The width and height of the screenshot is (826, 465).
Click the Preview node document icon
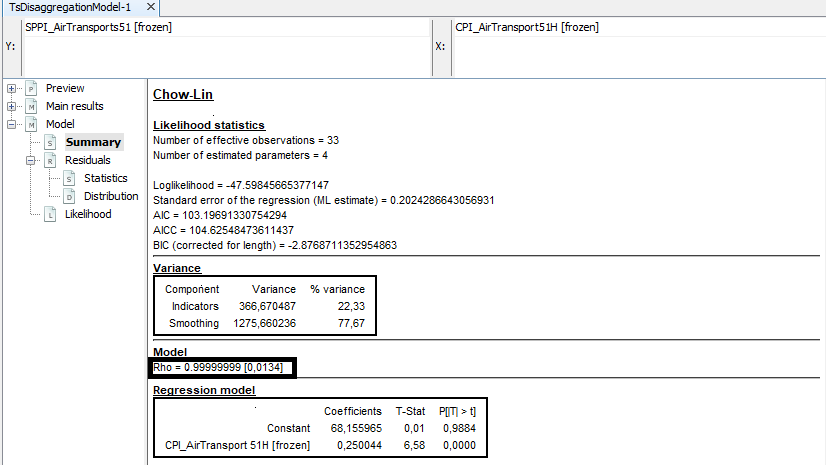tap(31, 89)
